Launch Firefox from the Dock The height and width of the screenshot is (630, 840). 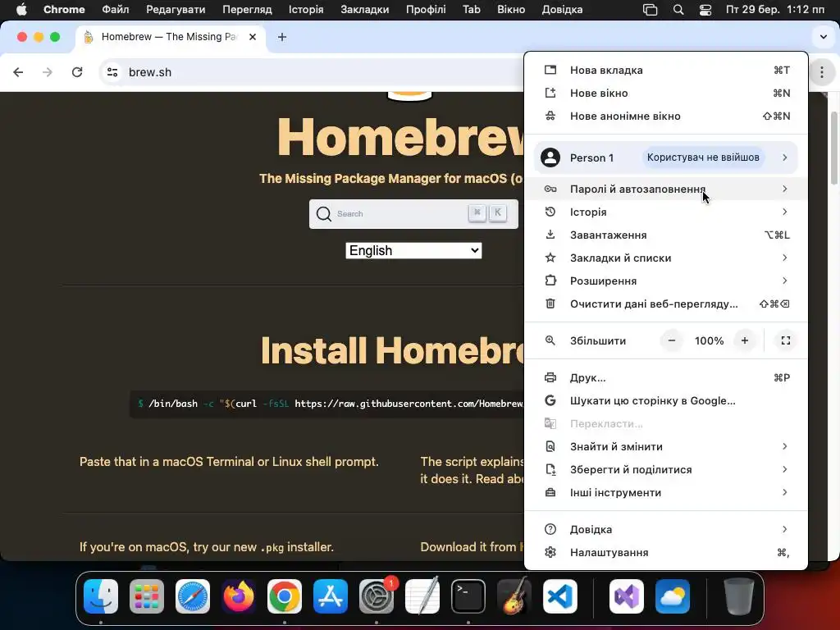[x=239, y=596]
